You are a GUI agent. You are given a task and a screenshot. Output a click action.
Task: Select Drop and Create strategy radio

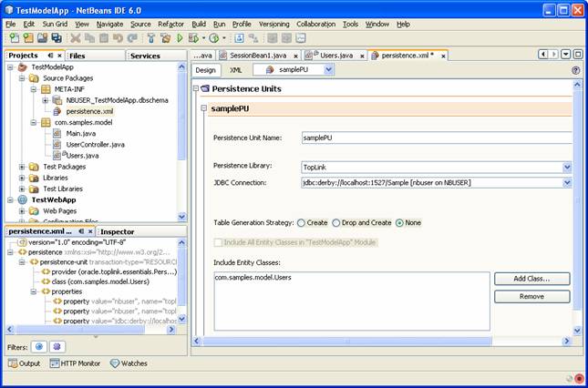coord(336,222)
